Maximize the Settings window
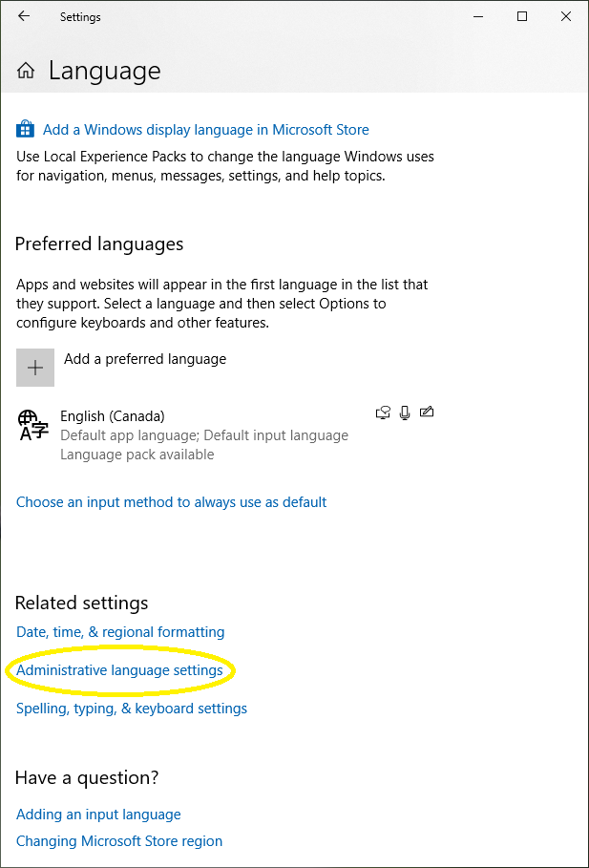Screen dimensions: 589x868 [522, 16]
